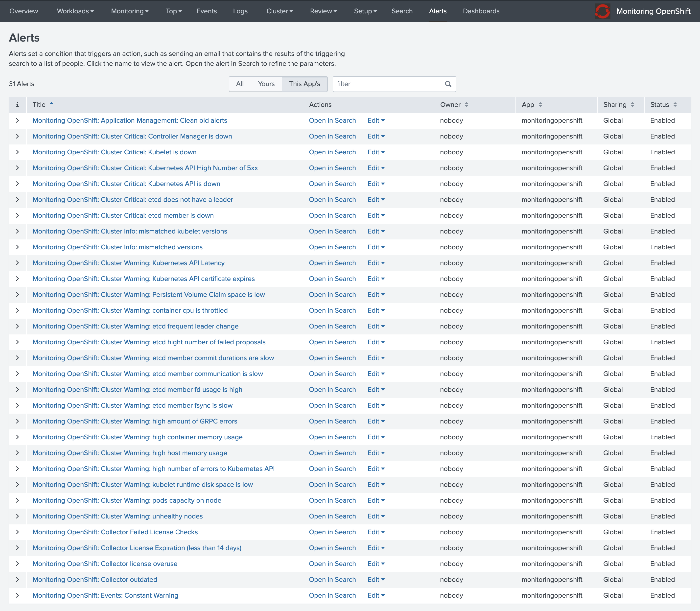
Task: Open in Search for etcd frequent leader change
Action: [332, 326]
